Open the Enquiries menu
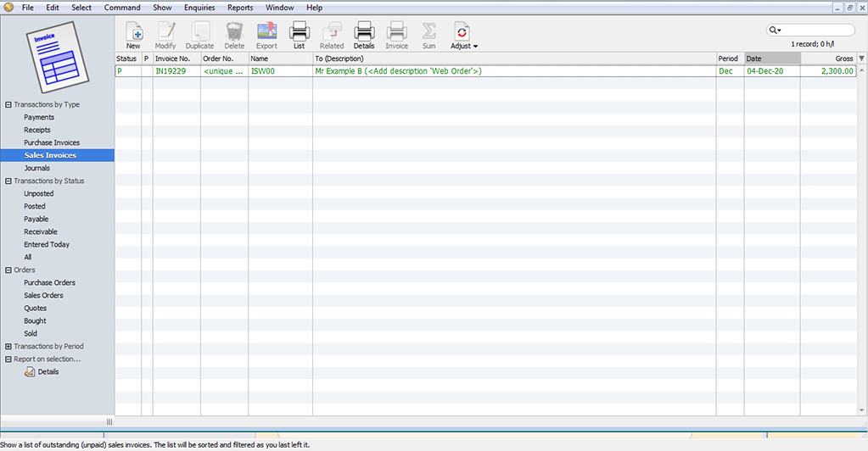 (199, 7)
